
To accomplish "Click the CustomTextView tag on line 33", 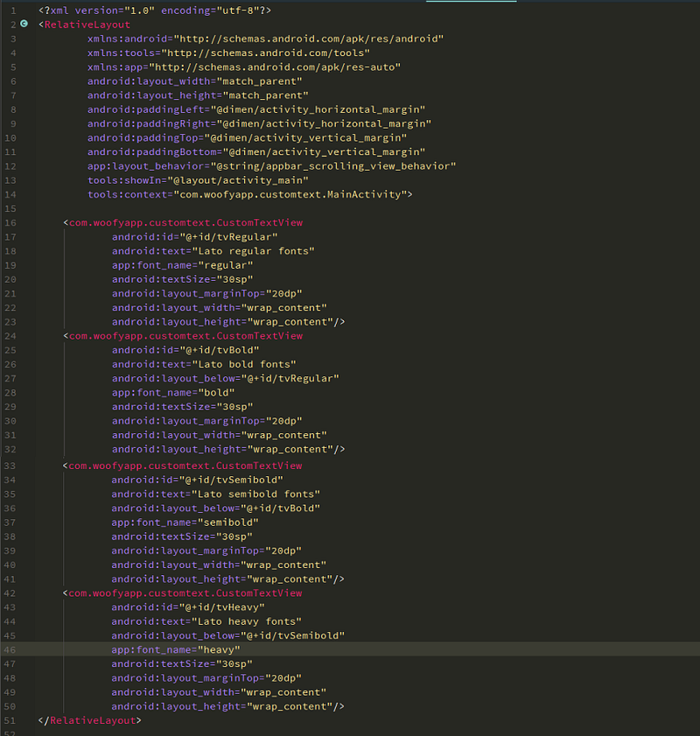I will click(x=183, y=466).
